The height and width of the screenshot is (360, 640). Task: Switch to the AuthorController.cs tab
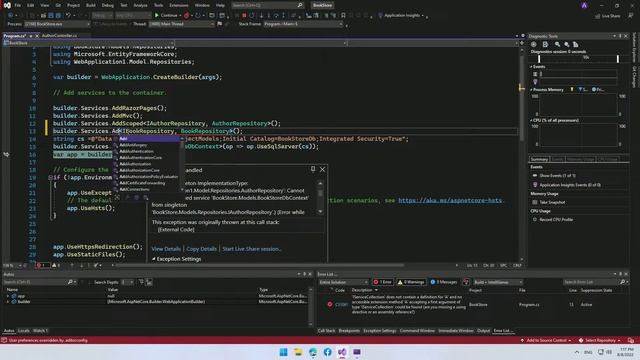click(x=60, y=36)
